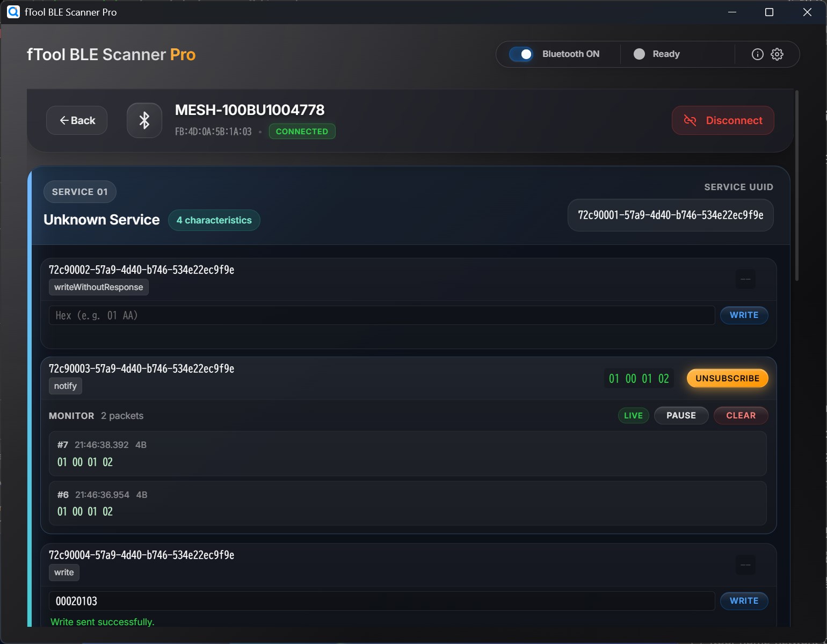Click WRITE to send 00020103
Viewport: 827px width, 644px height.
[744, 601]
